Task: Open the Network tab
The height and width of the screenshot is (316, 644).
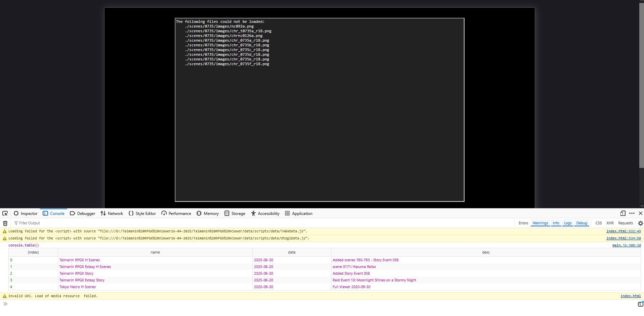Action: [112, 214]
